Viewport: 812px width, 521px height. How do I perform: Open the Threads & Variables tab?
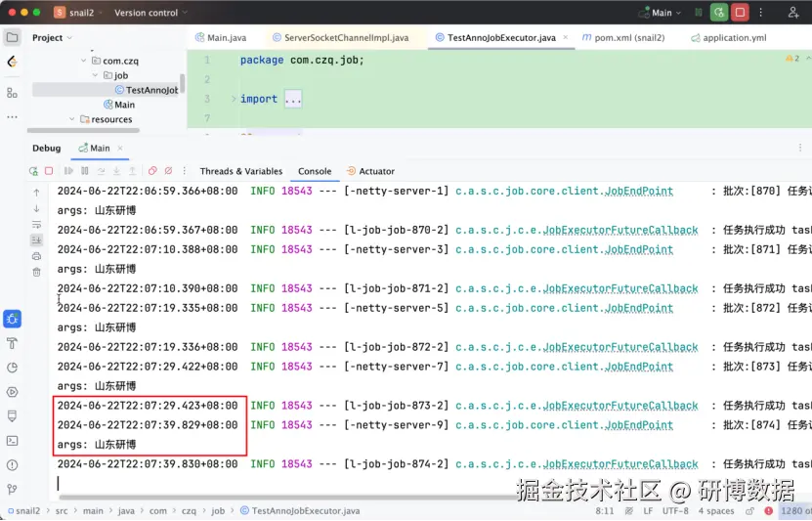pyautogui.click(x=240, y=171)
